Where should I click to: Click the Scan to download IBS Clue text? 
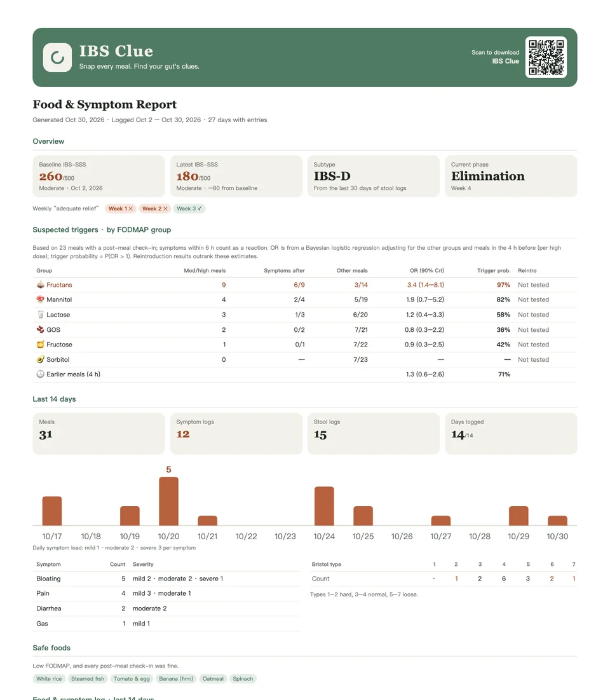[x=496, y=57]
